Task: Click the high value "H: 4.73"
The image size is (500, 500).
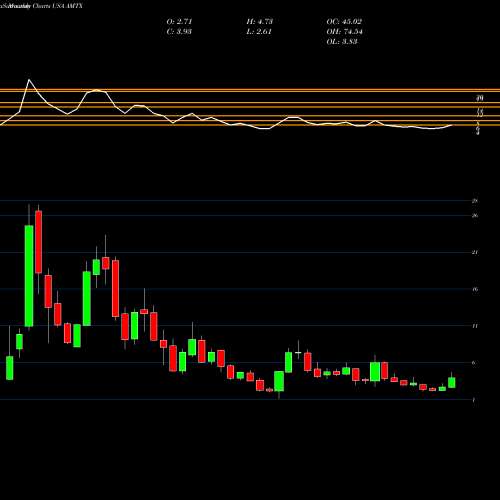Action: click(x=260, y=22)
